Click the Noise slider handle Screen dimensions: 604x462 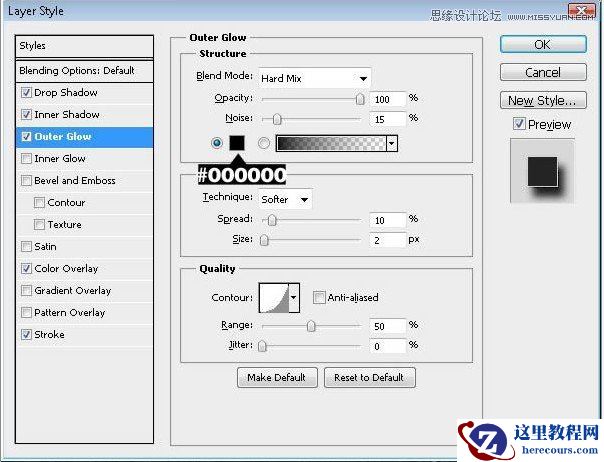[277, 119]
